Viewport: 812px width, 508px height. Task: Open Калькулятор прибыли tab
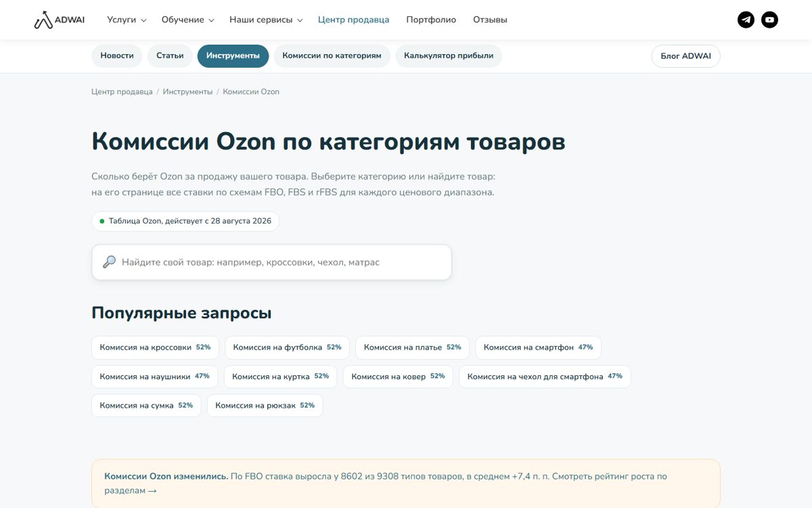(449, 56)
